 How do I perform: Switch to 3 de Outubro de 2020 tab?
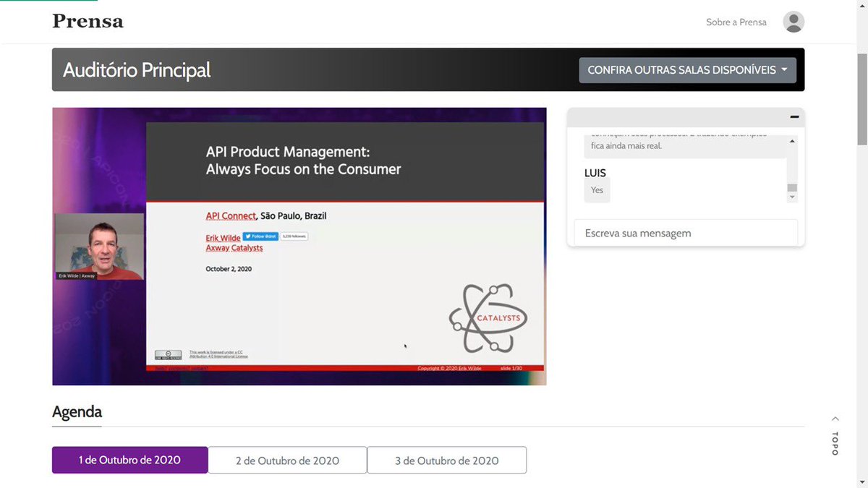point(446,460)
